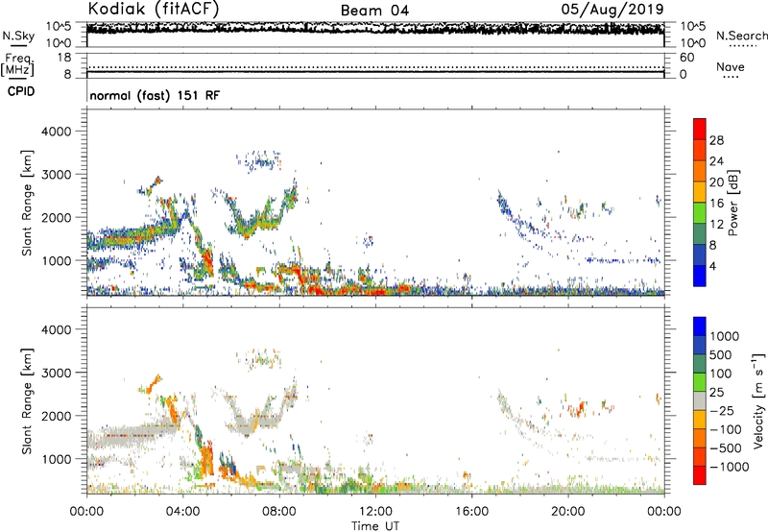Screen dimensions: 768x532
Task: Click the "1000" range tick in the power panel
Action: (57, 260)
